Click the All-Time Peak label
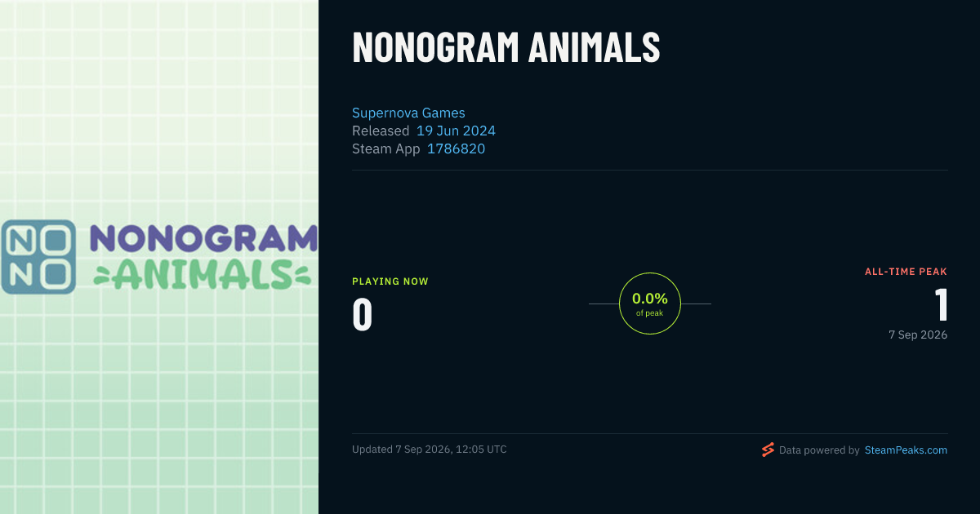This screenshot has height=514, width=980. point(906,272)
